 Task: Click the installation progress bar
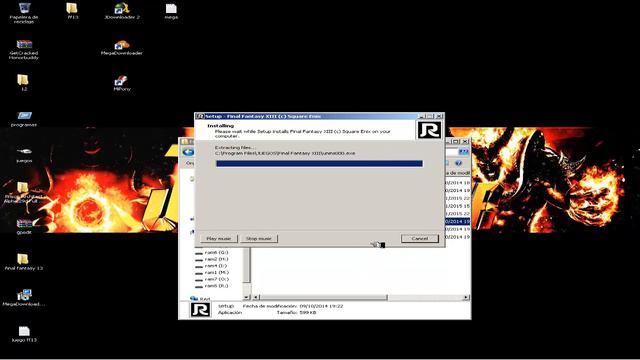point(319,164)
